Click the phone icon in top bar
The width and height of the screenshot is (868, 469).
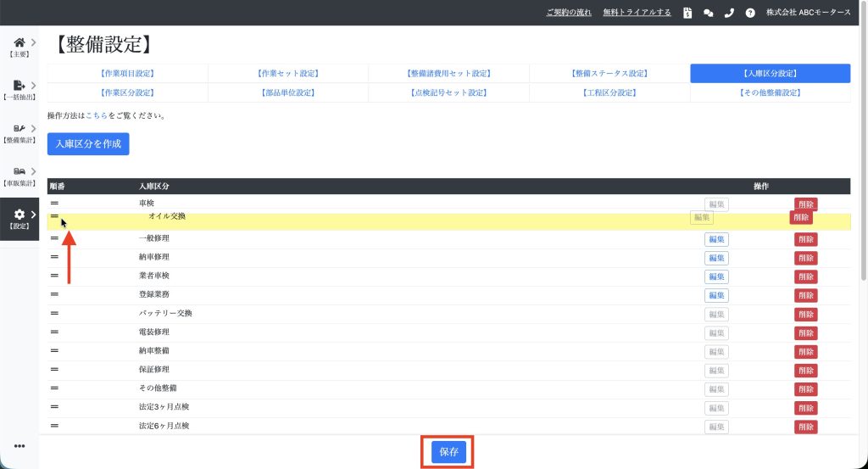tap(729, 13)
